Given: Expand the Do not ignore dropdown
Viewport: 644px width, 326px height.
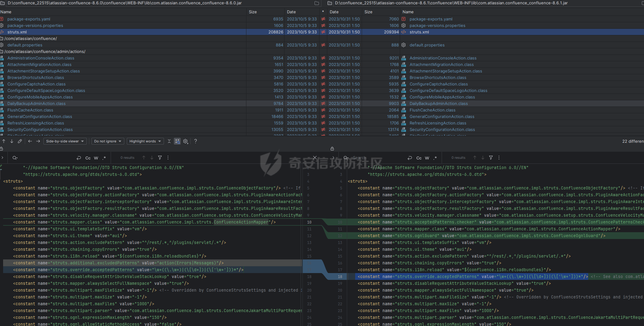Looking at the screenshot, I should click(108, 141).
